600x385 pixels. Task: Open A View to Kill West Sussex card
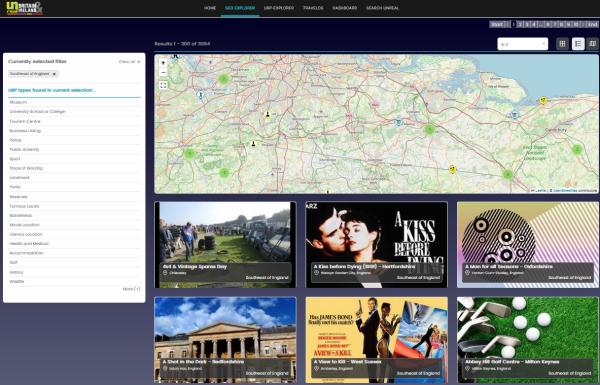coord(377,340)
